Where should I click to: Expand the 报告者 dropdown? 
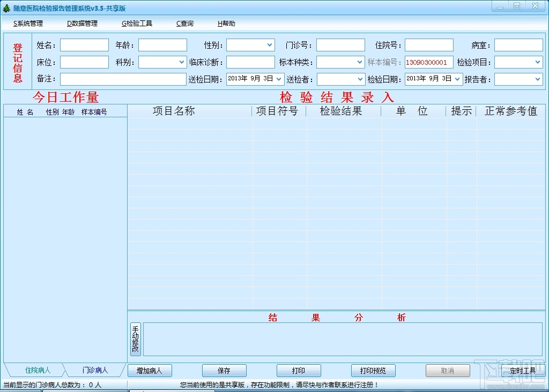pyautogui.click(x=537, y=79)
